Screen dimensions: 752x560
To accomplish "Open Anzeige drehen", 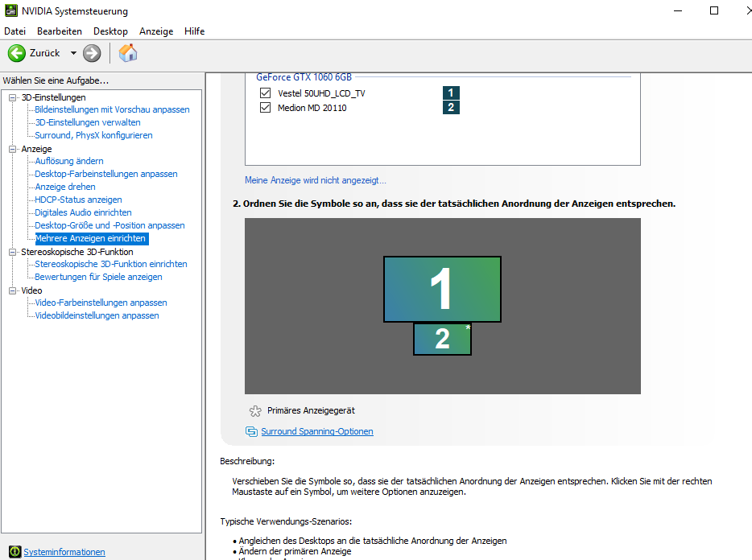I will [65, 187].
